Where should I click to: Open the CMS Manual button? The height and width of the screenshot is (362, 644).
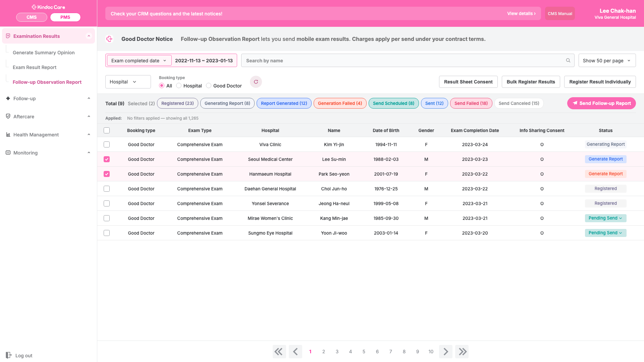tap(560, 14)
